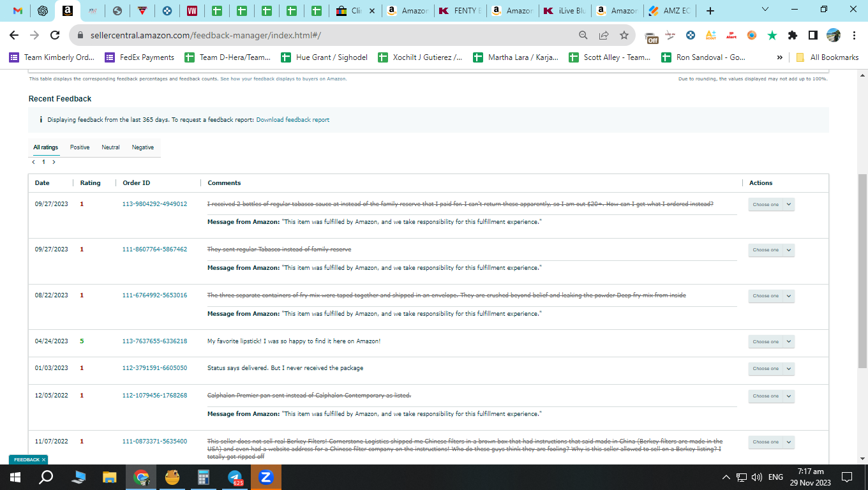View site information lock icon
Image resolution: width=868 pixels, height=490 pixels.
point(81,36)
